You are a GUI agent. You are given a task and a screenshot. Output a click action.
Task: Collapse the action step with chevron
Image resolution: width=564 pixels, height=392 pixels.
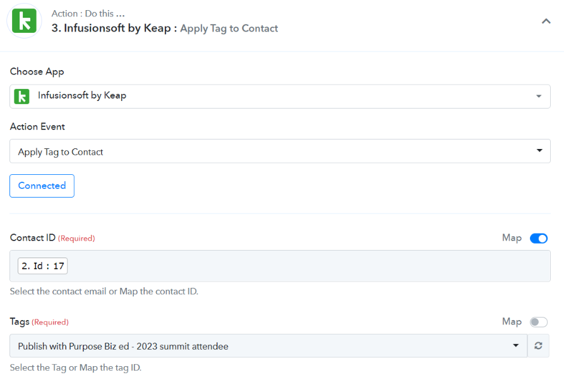point(546,21)
